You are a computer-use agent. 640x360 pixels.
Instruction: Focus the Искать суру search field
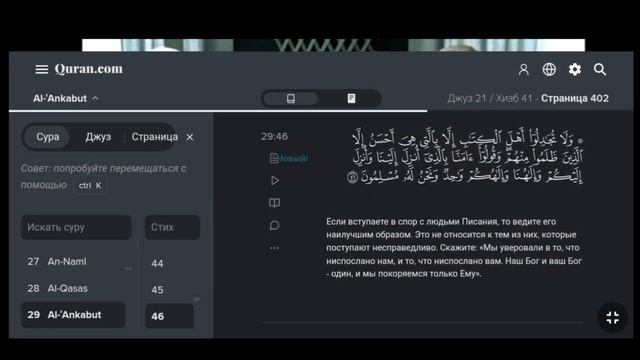(x=76, y=227)
